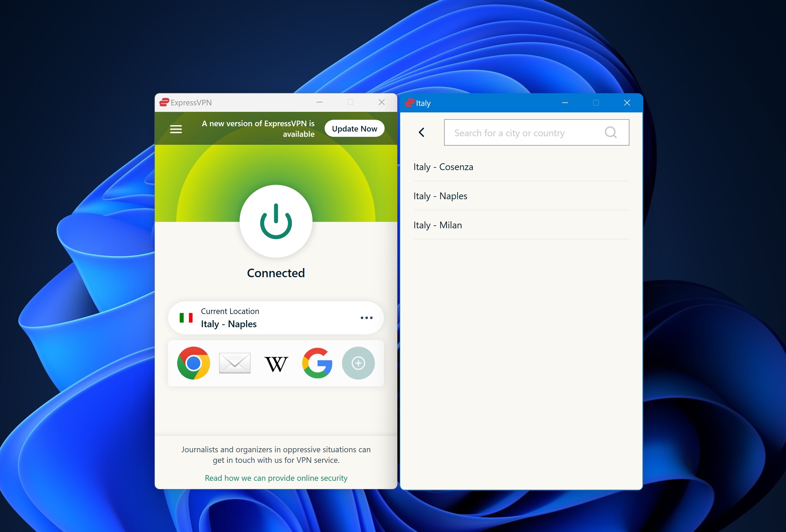Click the logo in Italy window title bar
The height and width of the screenshot is (532, 786).
click(x=410, y=102)
